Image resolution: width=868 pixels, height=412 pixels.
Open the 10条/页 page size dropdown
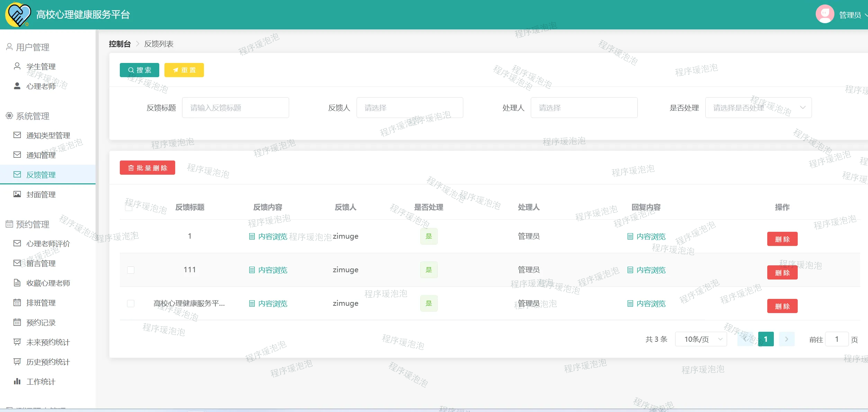tap(701, 339)
